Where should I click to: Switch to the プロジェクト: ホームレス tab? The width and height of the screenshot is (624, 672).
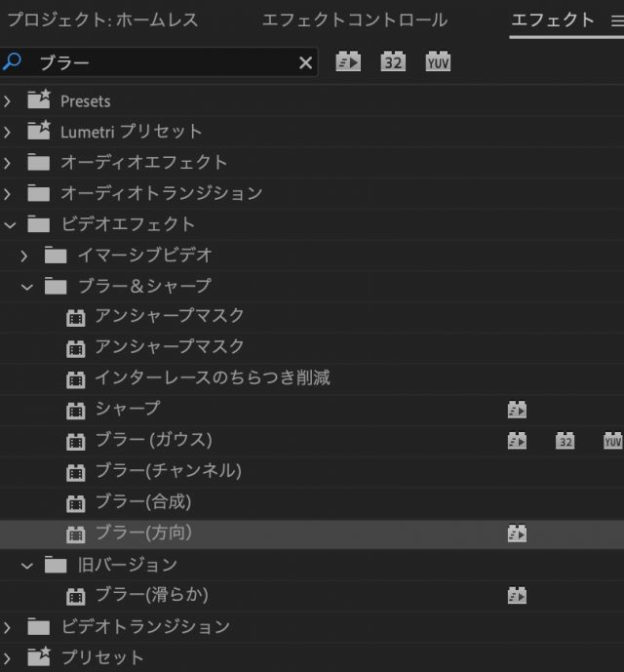pyautogui.click(x=102, y=20)
